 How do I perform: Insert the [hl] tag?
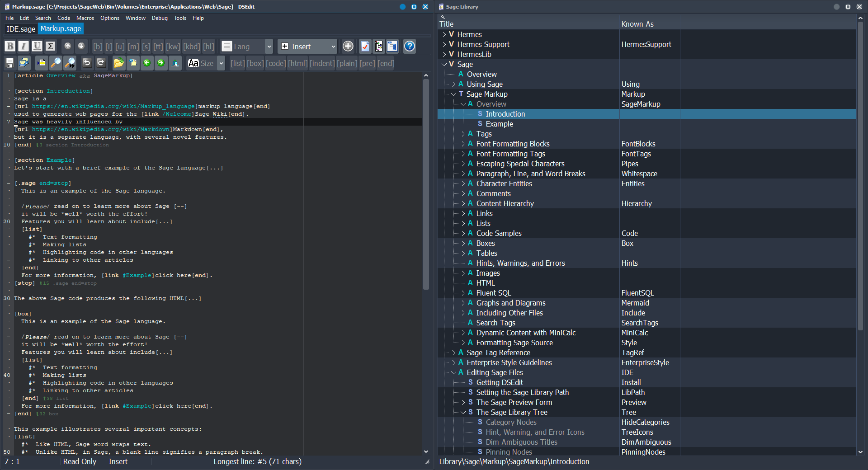click(208, 46)
